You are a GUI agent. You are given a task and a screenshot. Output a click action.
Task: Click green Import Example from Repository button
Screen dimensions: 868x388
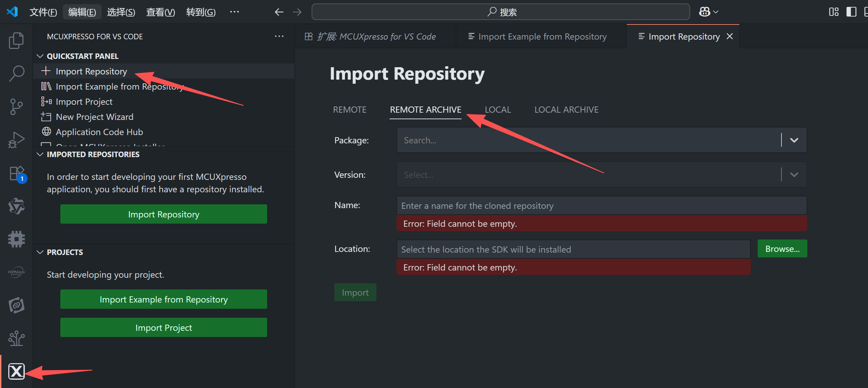(163, 299)
